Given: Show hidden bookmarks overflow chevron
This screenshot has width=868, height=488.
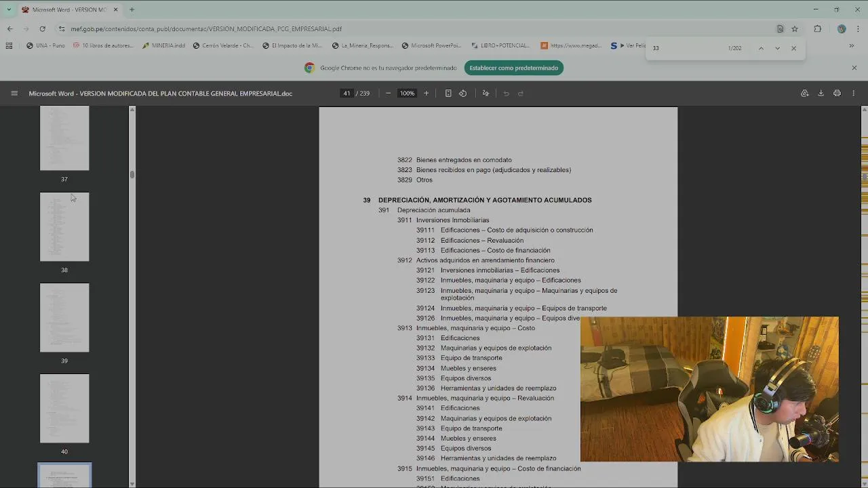Looking at the screenshot, I should tap(851, 45).
